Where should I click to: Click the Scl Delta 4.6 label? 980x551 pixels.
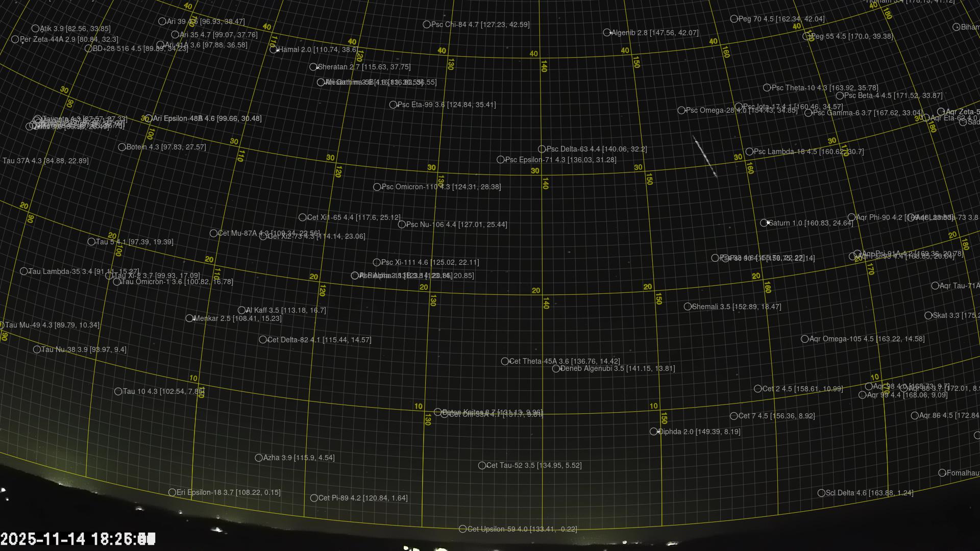[x=869, y=493]
